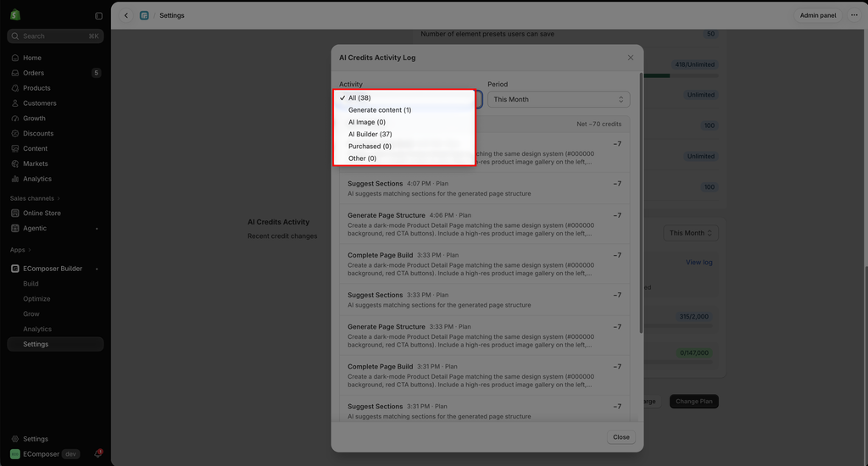Click the Orders badge showing 5

coord(97,73)
